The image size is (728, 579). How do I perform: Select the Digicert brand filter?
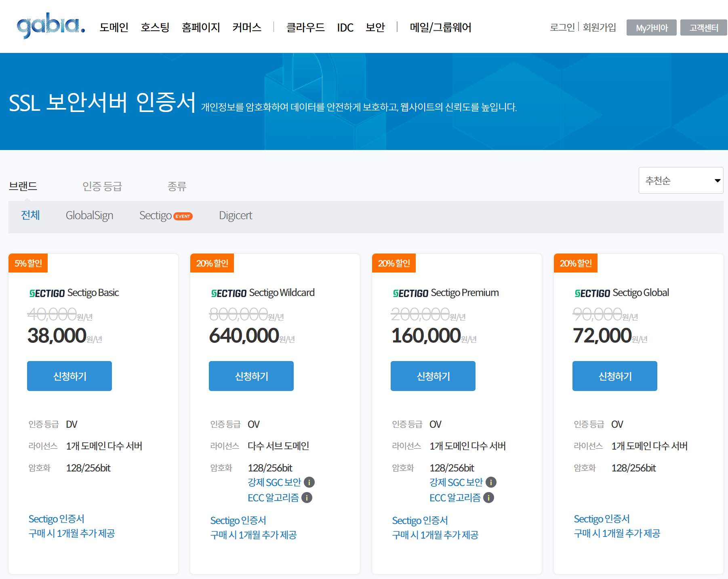point(236,215)
